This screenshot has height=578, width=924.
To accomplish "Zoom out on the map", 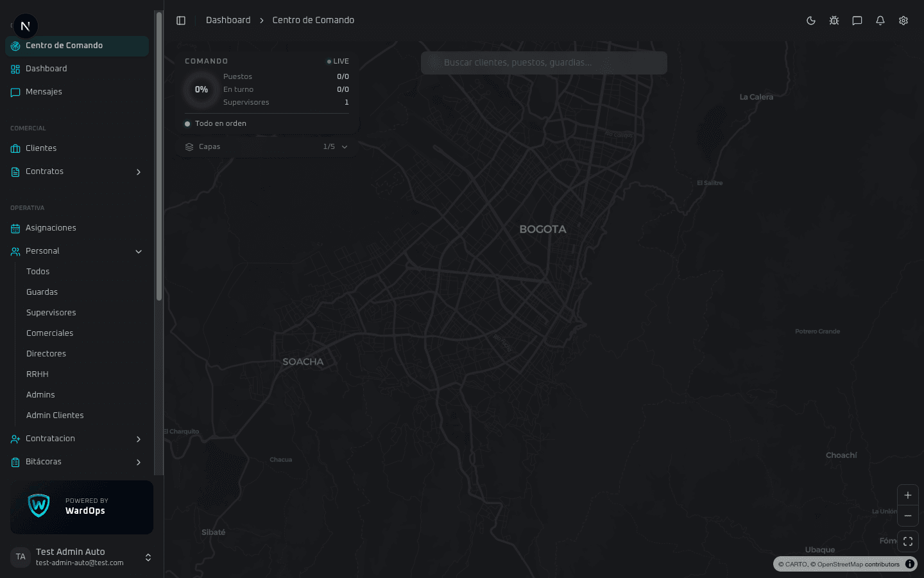I will 908,516.
